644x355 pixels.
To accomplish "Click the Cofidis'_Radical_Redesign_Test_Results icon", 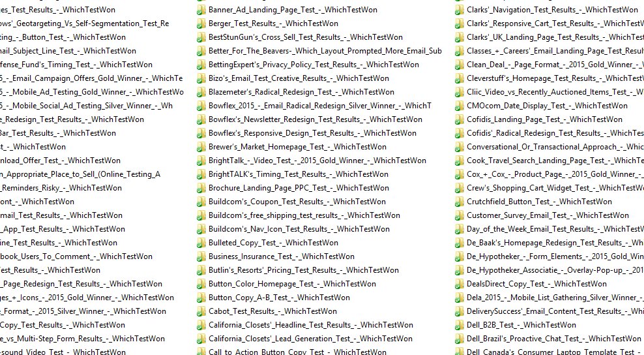I will click(459, 133).
